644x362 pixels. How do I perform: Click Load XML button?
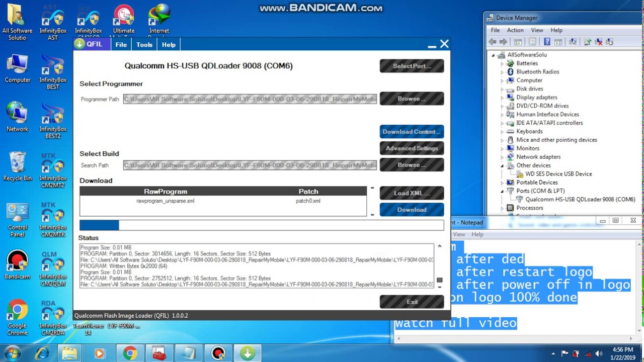412,193
